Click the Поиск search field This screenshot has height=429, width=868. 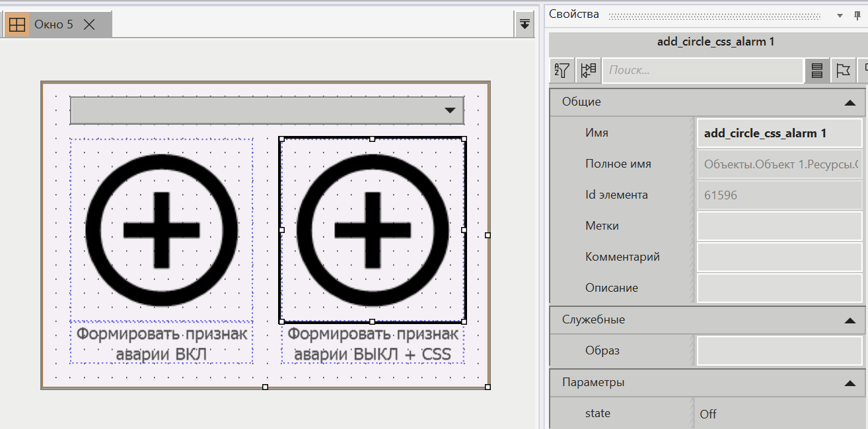click(x=702, y=70)
